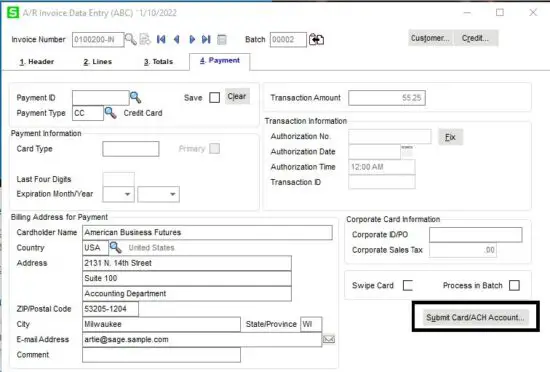Click address line Accounting Department
This screenshot has height=372, width=550.
[187, 293]
